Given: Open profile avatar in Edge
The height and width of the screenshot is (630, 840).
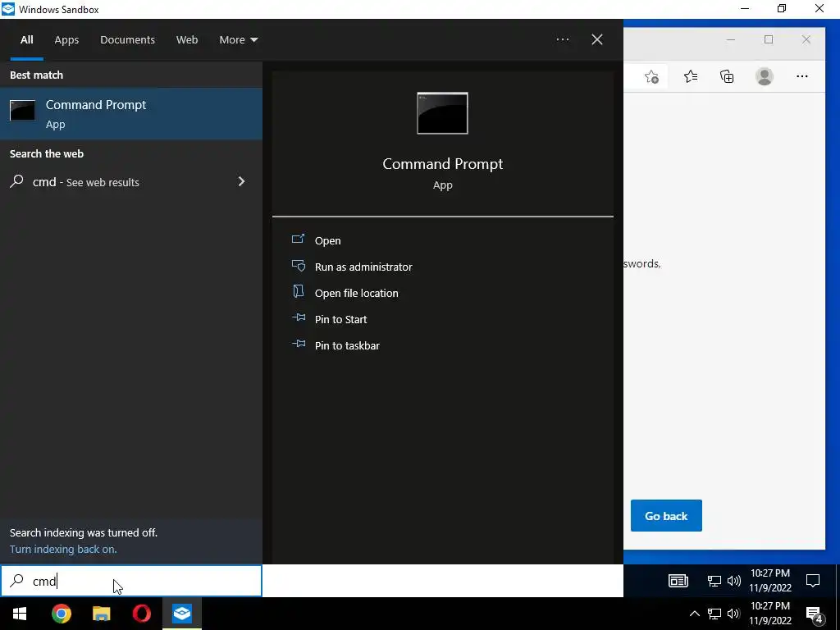Looking at the screenshot, I should [x=765, y=76].
